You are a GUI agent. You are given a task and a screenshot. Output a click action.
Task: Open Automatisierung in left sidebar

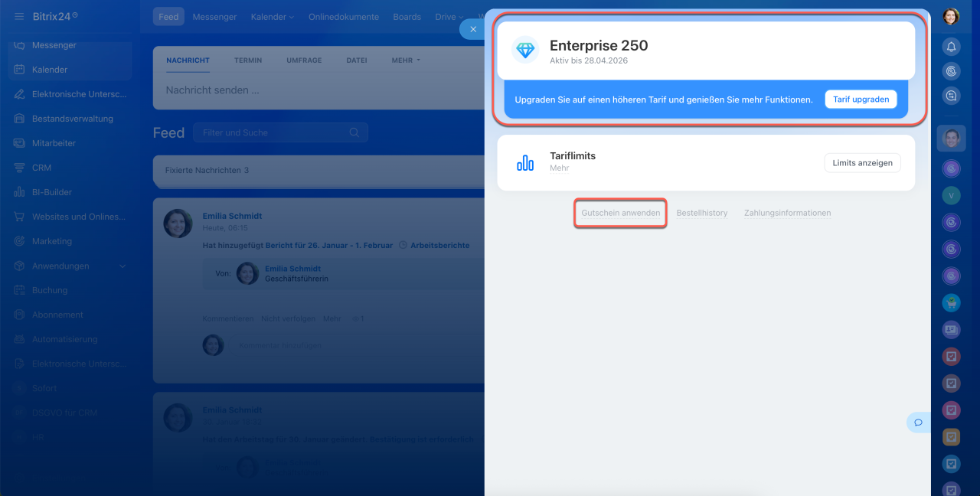tap(65, 339)
